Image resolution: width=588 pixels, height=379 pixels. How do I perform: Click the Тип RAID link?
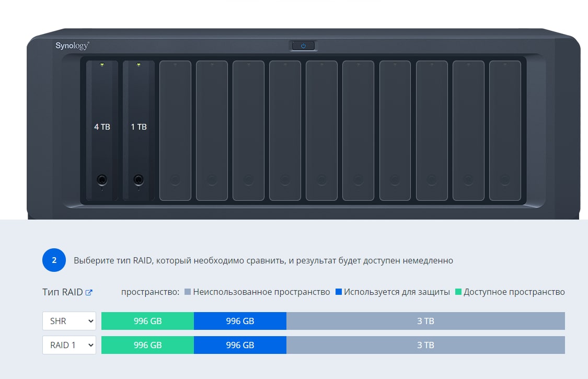point(63,292)
